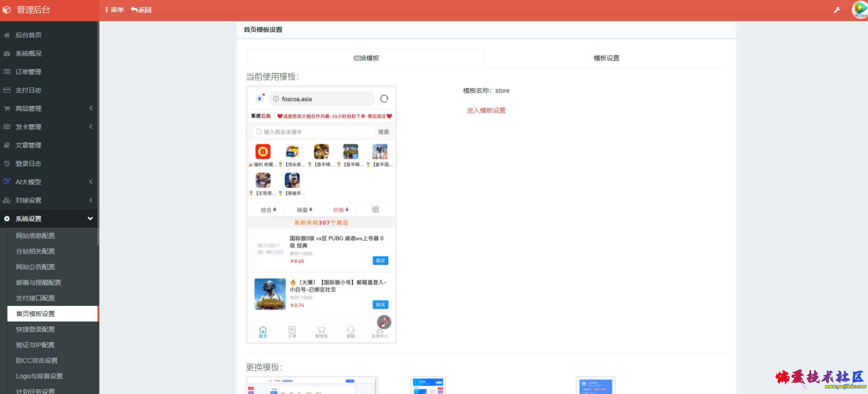The image size is (868, 394).
Task: Open the 进入模板设置 link
Action: tap(486, 111)
